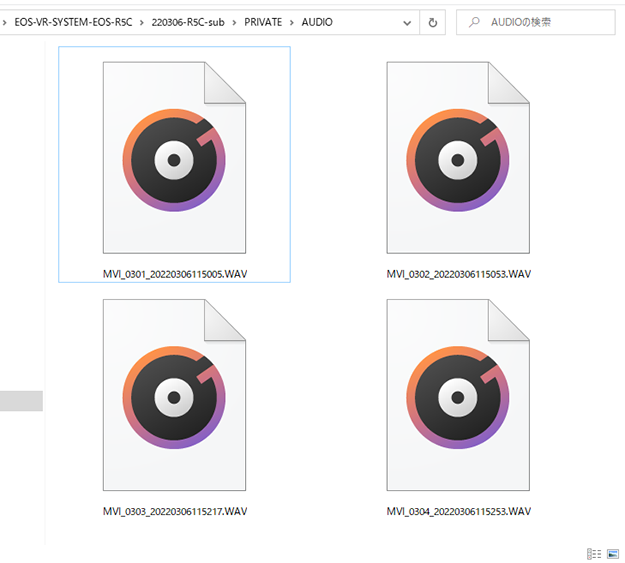Image resolution: width=625 pixels, height=563 pixels.
Task: Jump to EOS-VR-SYSTEM-EOS-R5C in the address bar
Action: 73,22
